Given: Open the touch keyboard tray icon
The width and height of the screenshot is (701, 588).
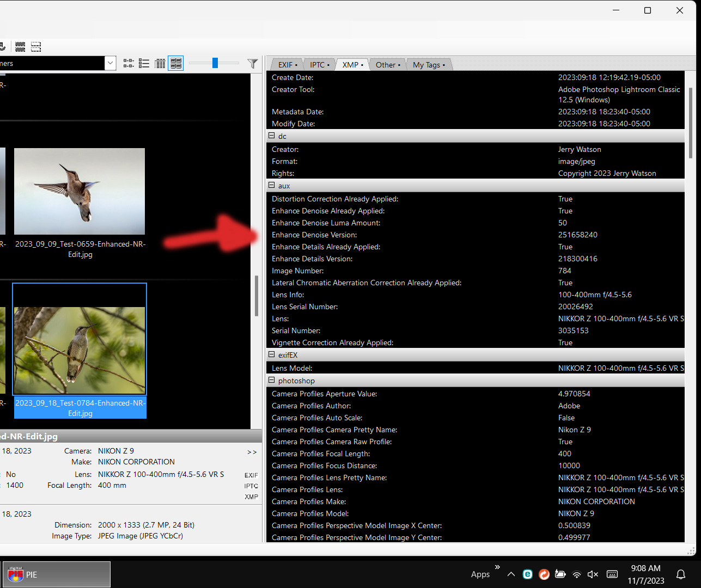Looking at the screenshot, I should (x=612, y=574).
